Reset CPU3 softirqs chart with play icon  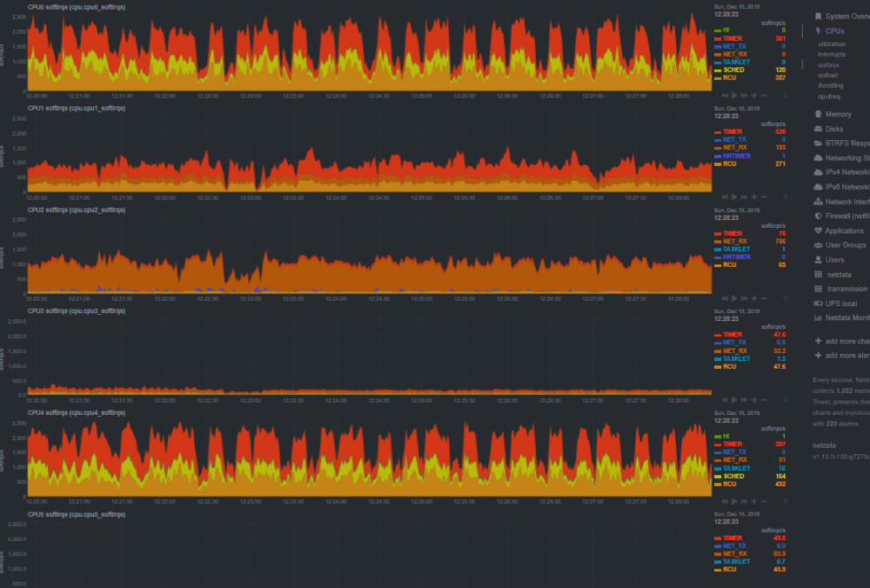click(734, 399)
